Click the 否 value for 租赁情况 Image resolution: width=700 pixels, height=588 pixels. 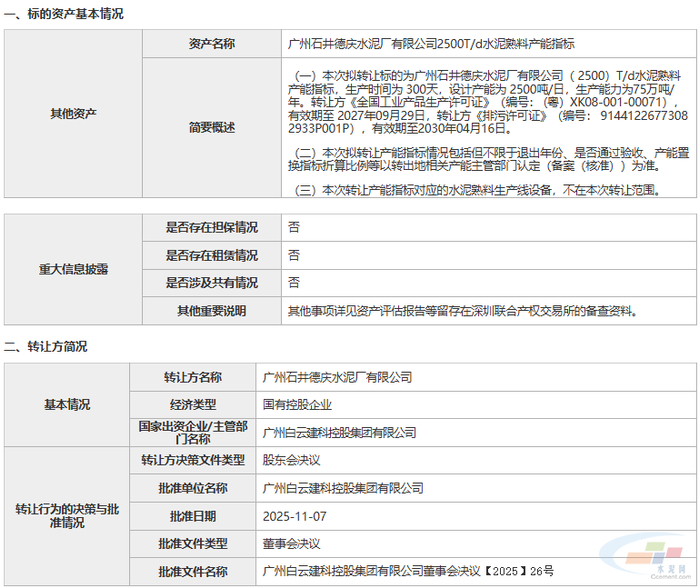pos(294,255)
